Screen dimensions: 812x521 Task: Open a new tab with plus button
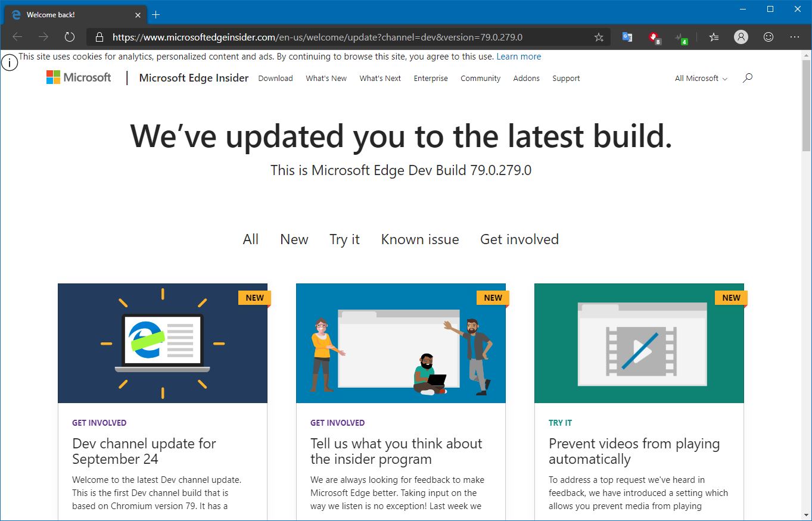click(x=156, y=14)
